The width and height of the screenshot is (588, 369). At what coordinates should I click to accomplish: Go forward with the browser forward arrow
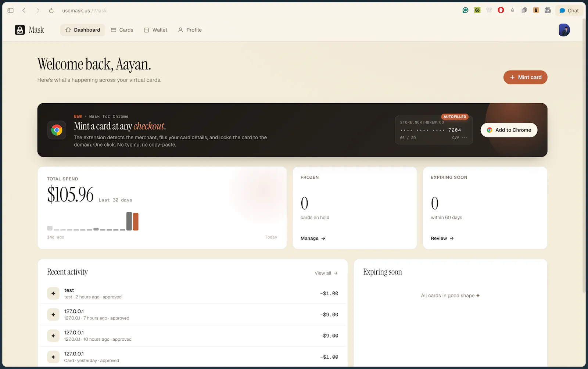pos(37,11)
